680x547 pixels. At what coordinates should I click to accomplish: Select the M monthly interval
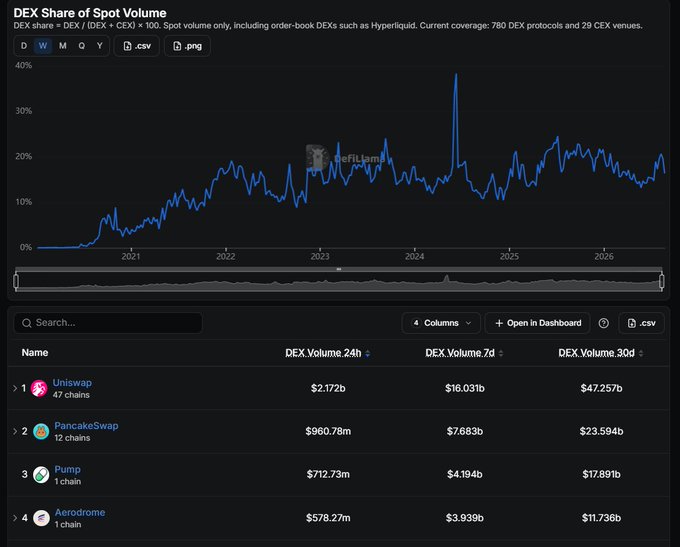pos(62,46)
